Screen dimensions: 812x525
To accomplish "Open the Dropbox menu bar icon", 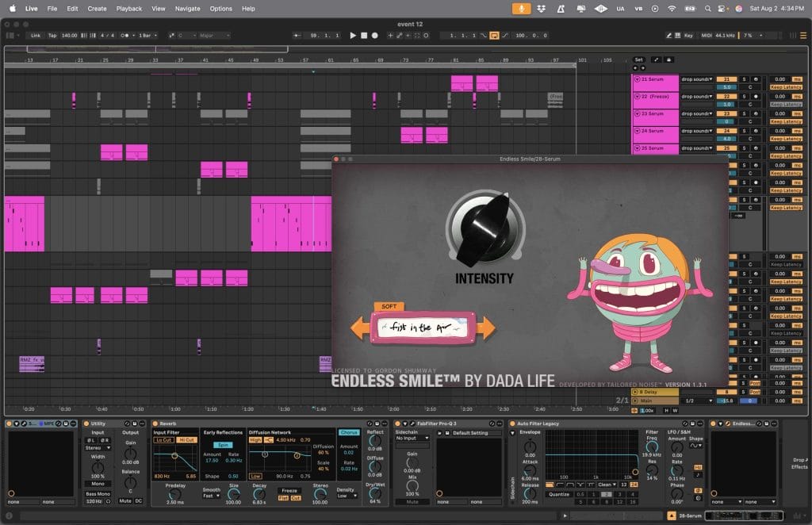I will pyautogui.click(x=542, y=9).
